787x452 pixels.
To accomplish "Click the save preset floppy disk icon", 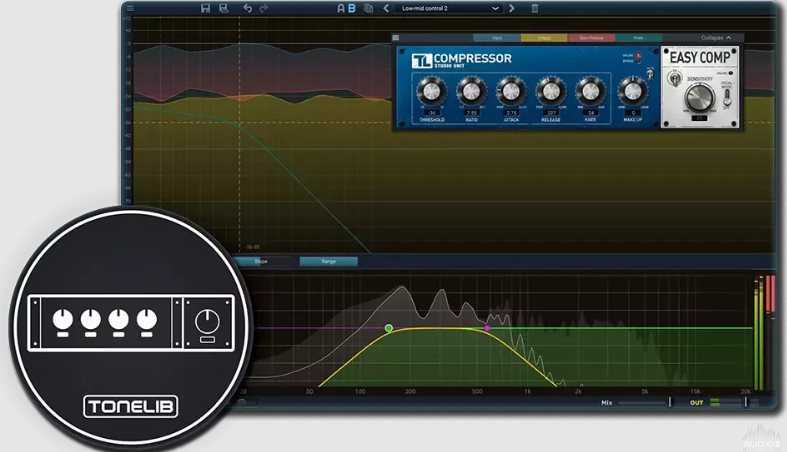I will click(x=205, y=8).
